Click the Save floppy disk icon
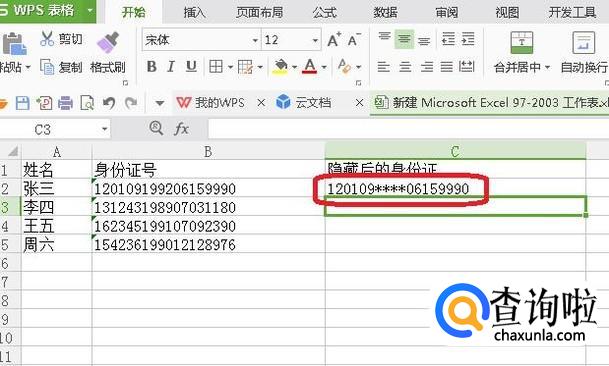The width and height of the screenshot is (609, 366). pos(22,103)
